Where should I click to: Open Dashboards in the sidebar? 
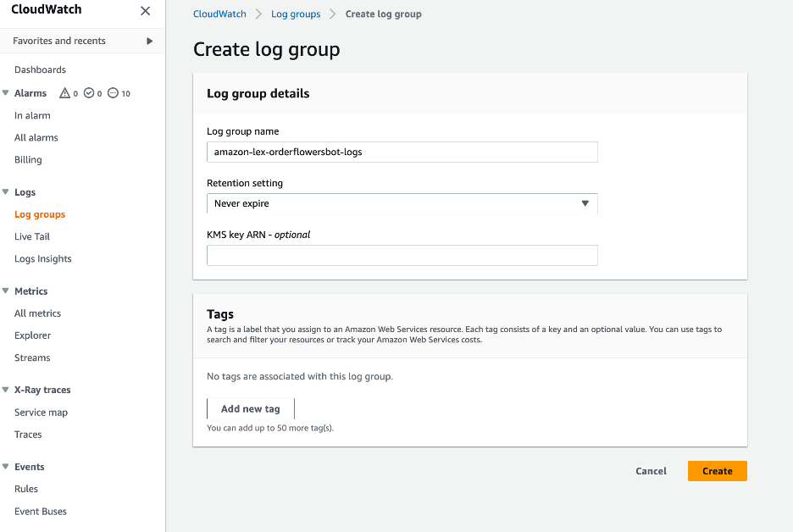click(40, 69)
